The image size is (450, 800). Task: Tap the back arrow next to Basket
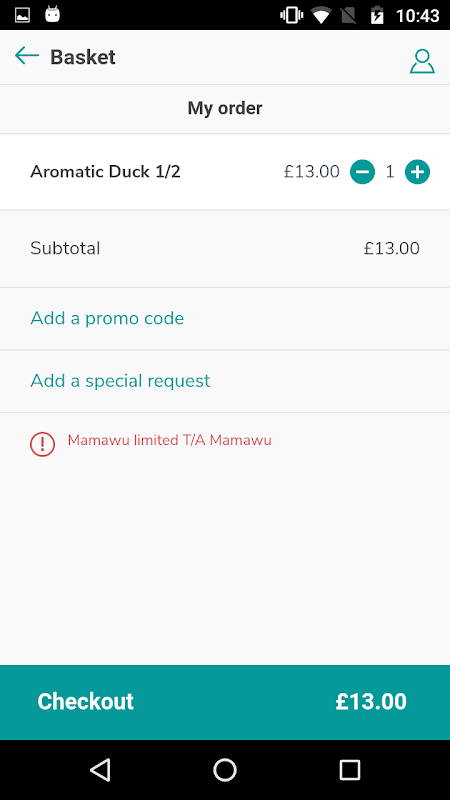pyautogui.click(x=27, y=56)
